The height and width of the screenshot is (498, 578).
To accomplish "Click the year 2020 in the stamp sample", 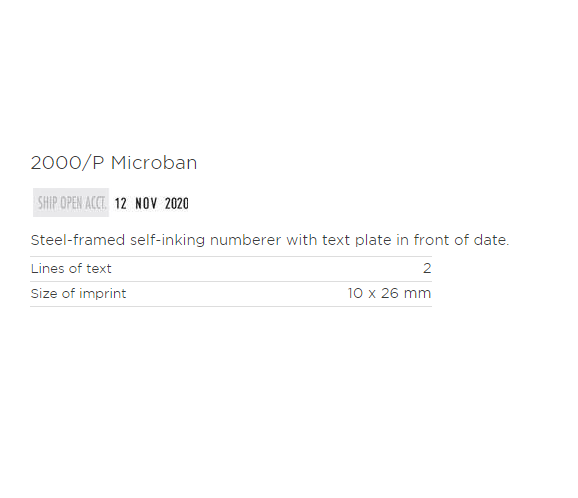I will (x=177, y=203).
